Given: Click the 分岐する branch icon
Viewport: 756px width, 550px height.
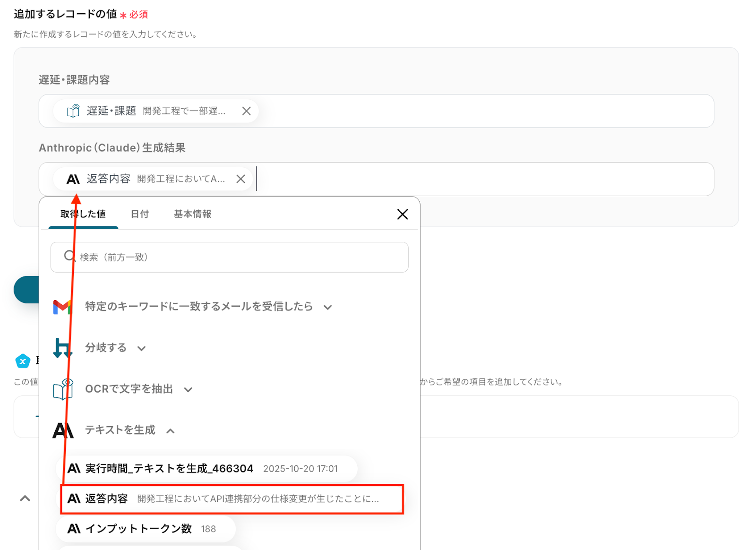Looking at the screenshot, I should point(62,348).
